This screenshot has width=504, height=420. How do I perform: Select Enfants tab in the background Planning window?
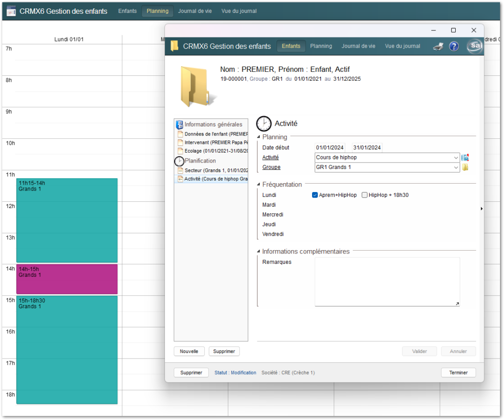point(127,11)
